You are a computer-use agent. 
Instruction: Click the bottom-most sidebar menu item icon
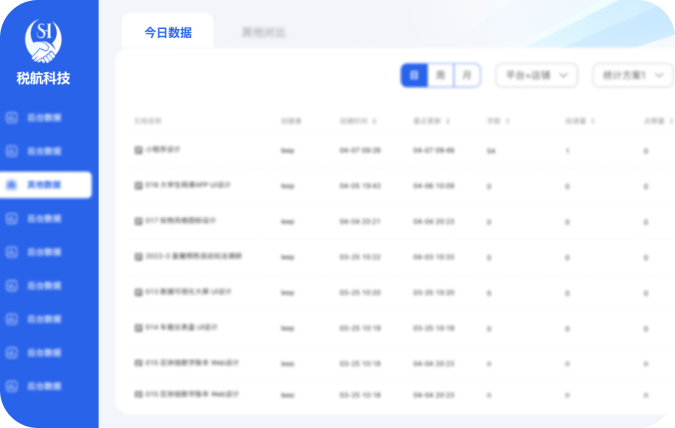coord(12,386)
